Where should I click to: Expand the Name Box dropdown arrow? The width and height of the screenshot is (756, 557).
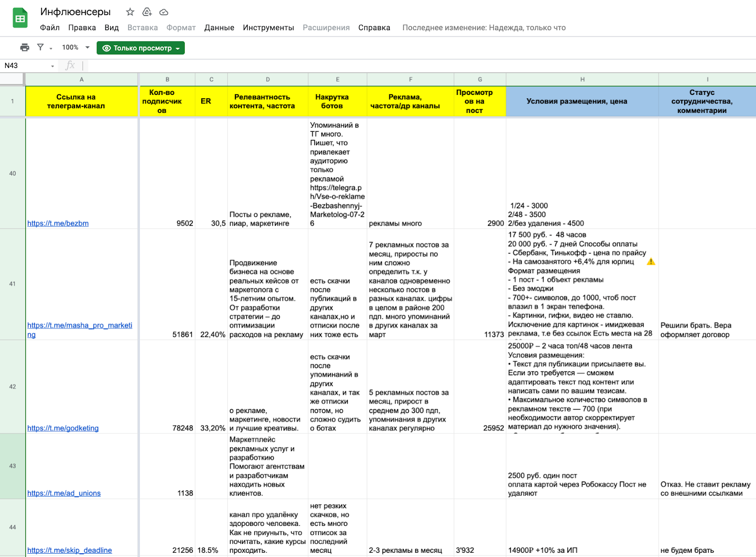click(52, 66)
